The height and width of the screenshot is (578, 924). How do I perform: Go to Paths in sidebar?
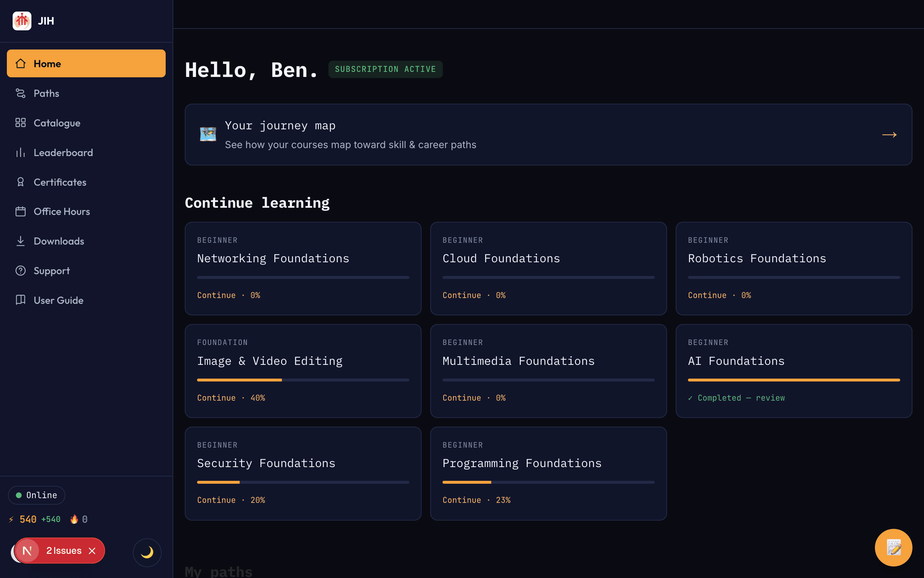[86, 93]
